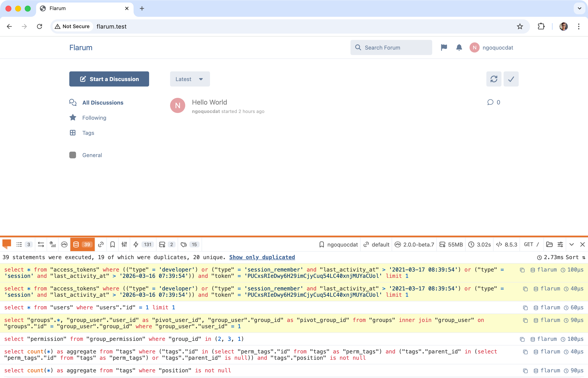This screenshot has width=588, height=378.
Task: Click the General tag color square
Action: (73, 155)
